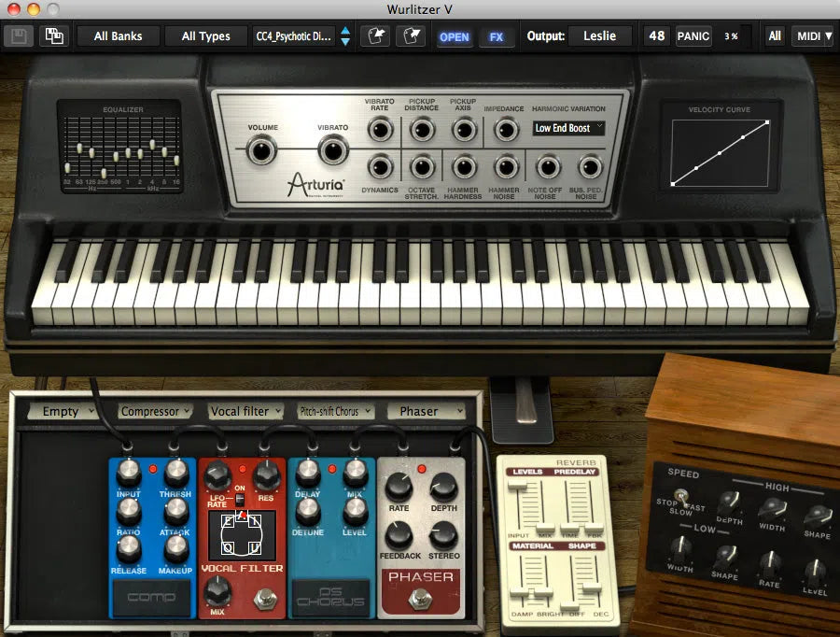Click the export preset icon
This screenshot has height=637, width=840.
point(411,36)
